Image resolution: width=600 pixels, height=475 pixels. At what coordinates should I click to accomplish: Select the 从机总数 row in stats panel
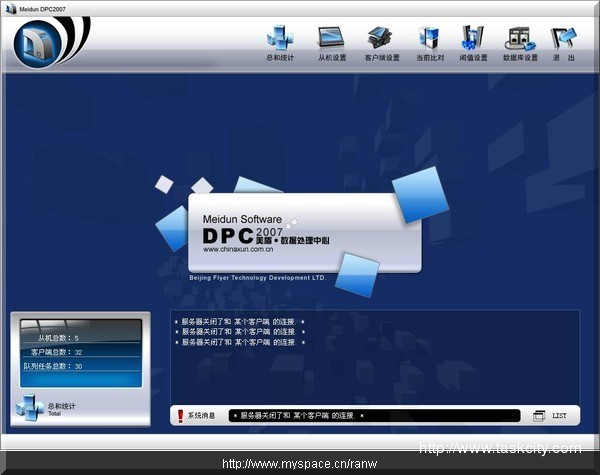pos(80,338)
